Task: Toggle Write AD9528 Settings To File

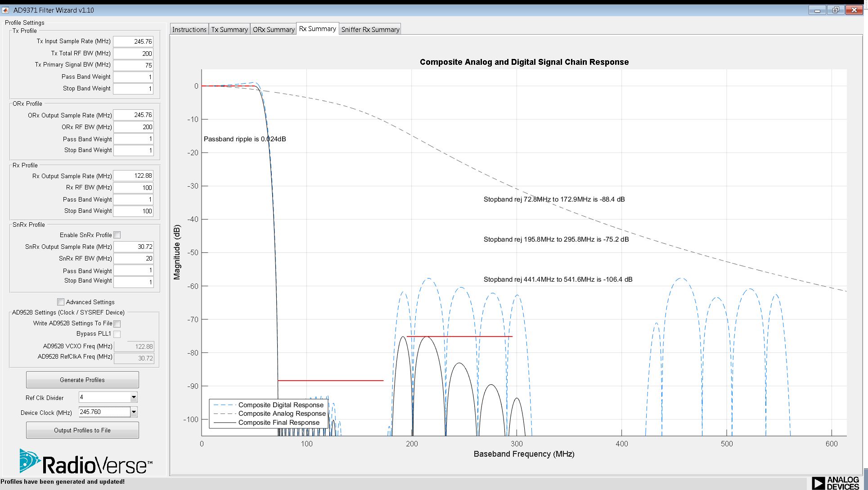Action: 117,324
